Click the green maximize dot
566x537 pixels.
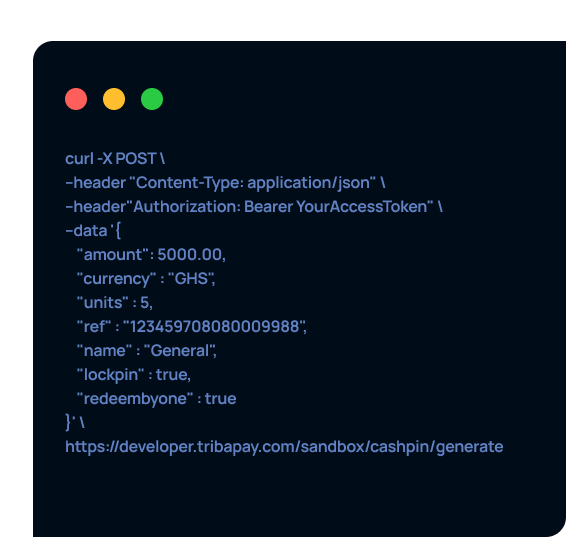(152, 99)
